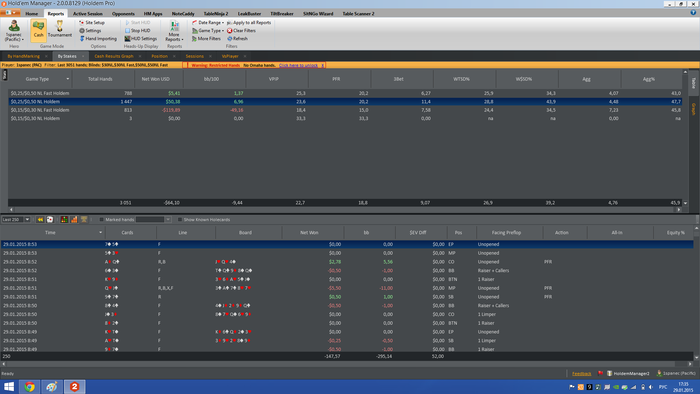Select $0,15/$0,30 NL Fast Holdem row
700x394 pixels.
pyautogui.click(x=345, y=110)
